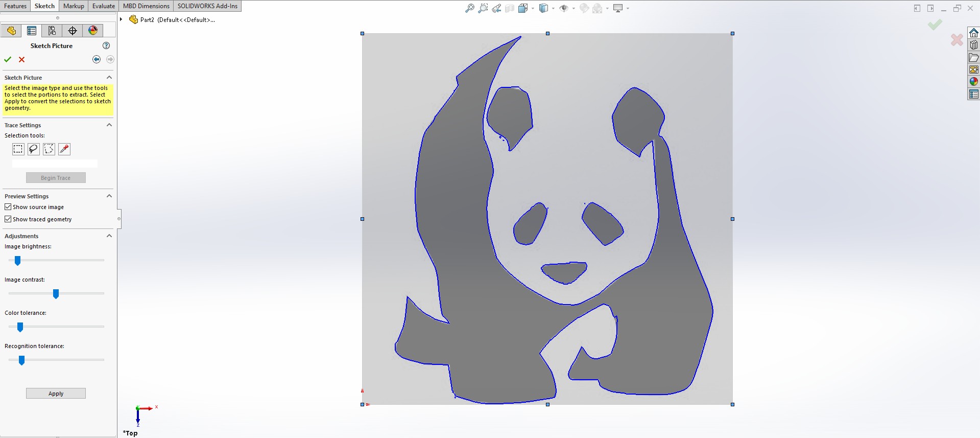This screenshot has width=980, height=438.
Task: Pick the polygonal selection tool
Action: [x=49, y=149]
